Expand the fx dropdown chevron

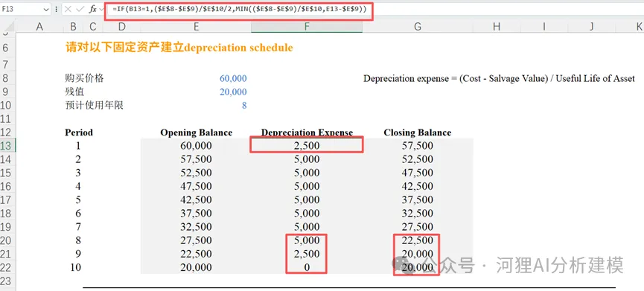pyautogui.click(x=101, y=10)
